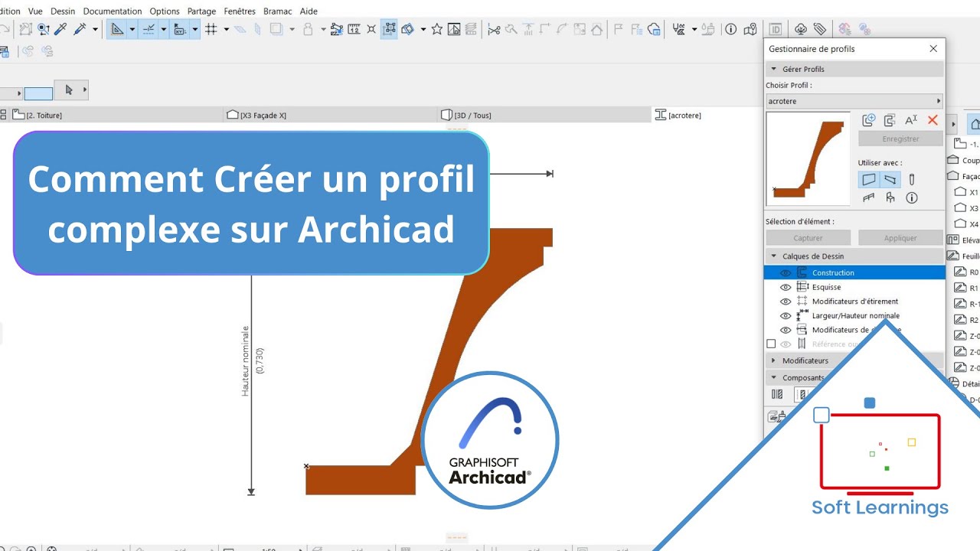Open dropdown next to guide lines icon
Image resolution: width=980 pixels, height=551 pixels.
click(x=132, y=29)
